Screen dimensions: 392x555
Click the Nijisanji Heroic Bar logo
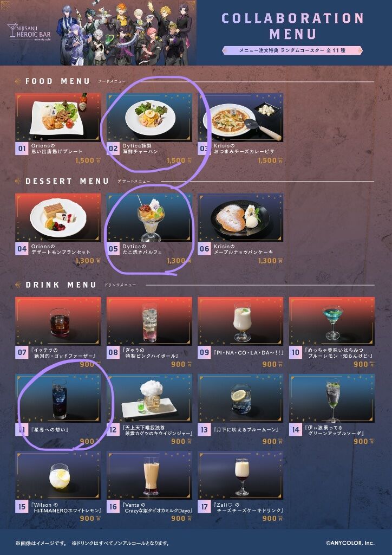click(x=30, y=31)
